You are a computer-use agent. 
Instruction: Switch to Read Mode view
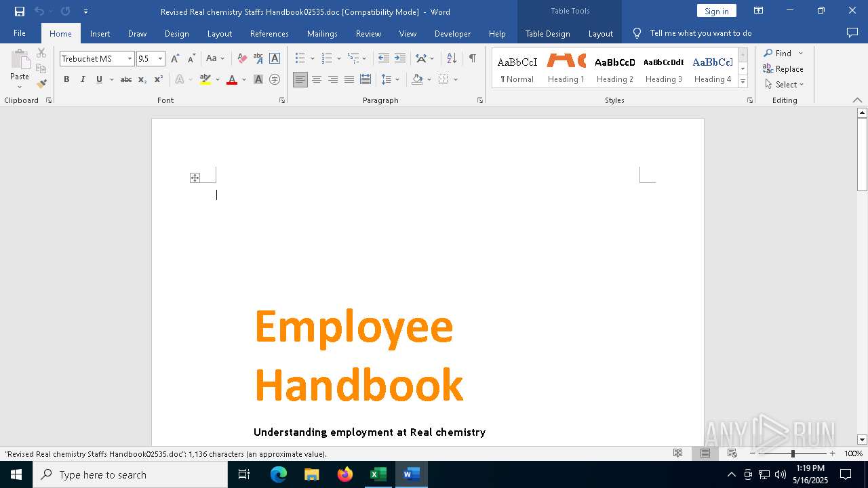tap(677, 453)
